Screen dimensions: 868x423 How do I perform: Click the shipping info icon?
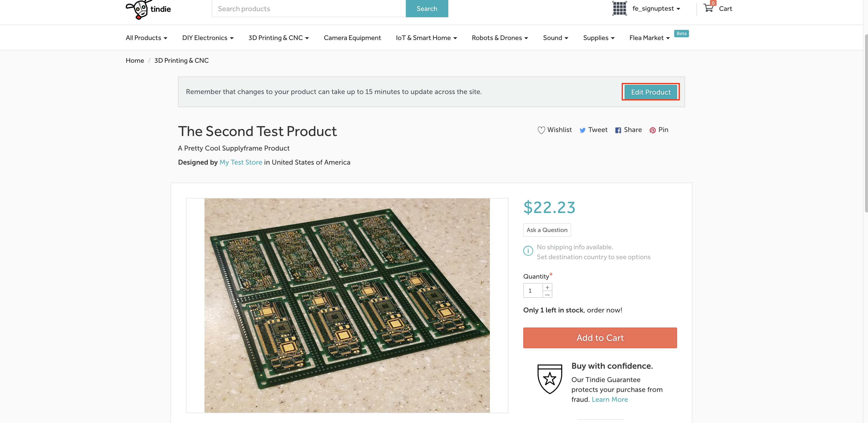coord(528,251)
